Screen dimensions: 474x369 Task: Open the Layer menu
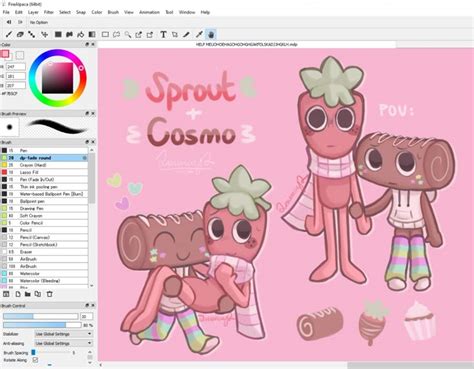pyautogui.click(x=33, y=12)
